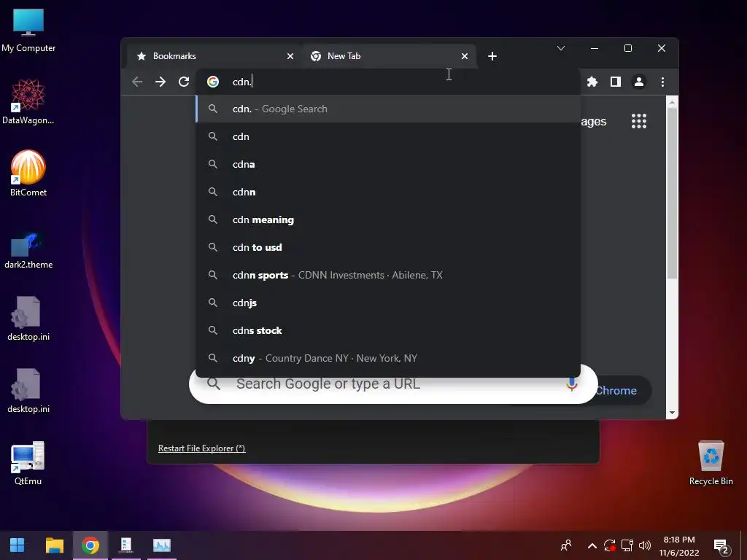Select the Recycle Bin icon
Viewport: 747px width, 560px height.
pyautogui.click(x=711, y=463)
